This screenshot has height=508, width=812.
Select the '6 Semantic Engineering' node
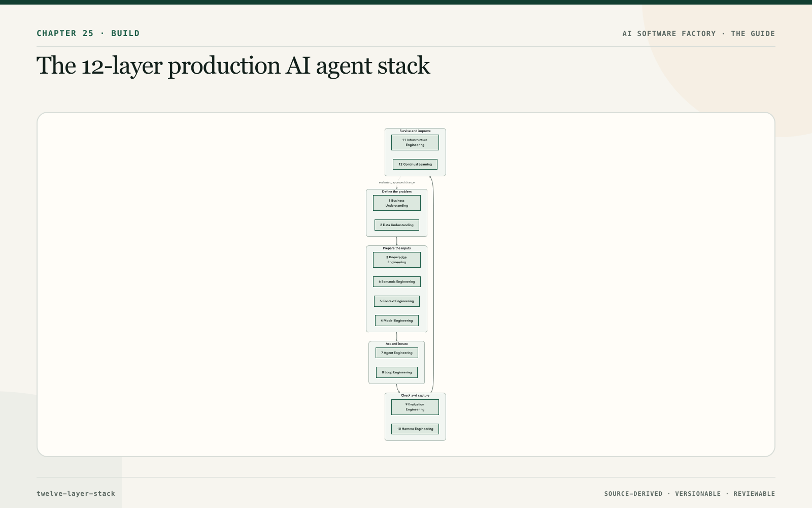pyautogui.click(x=396, y=281)
